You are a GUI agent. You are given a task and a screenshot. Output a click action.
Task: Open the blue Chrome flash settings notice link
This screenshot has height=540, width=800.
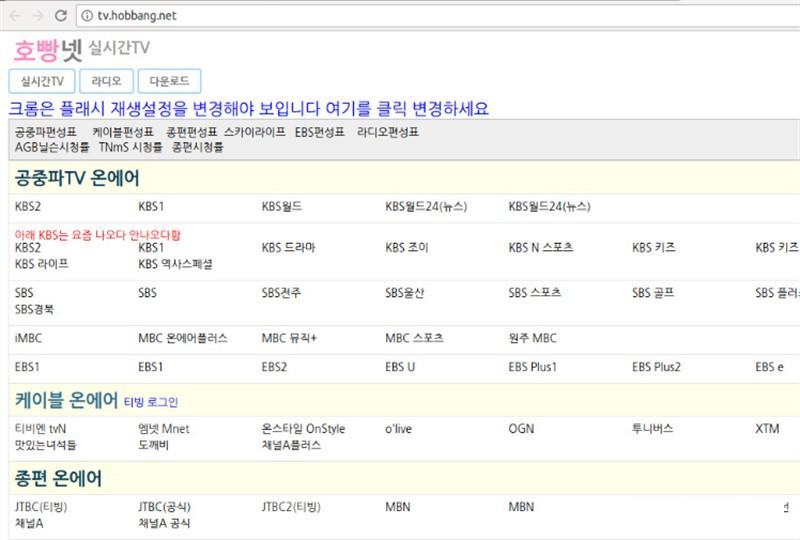point(249,108)
